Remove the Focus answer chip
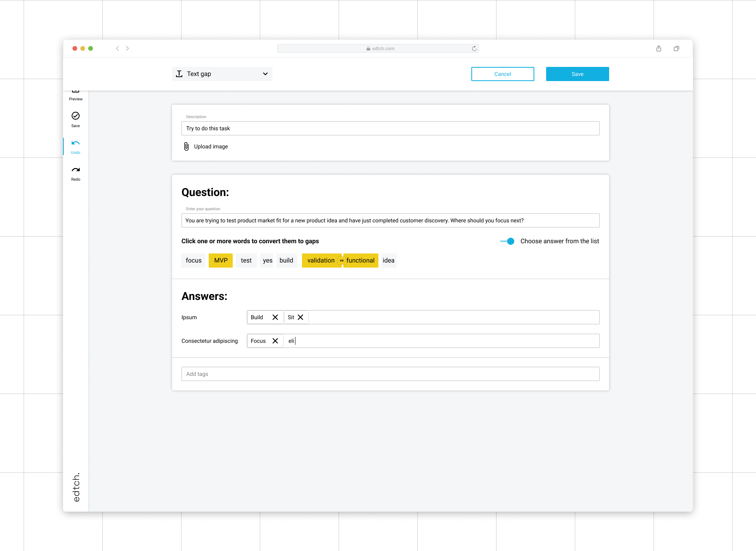 [x=275, y=341]
